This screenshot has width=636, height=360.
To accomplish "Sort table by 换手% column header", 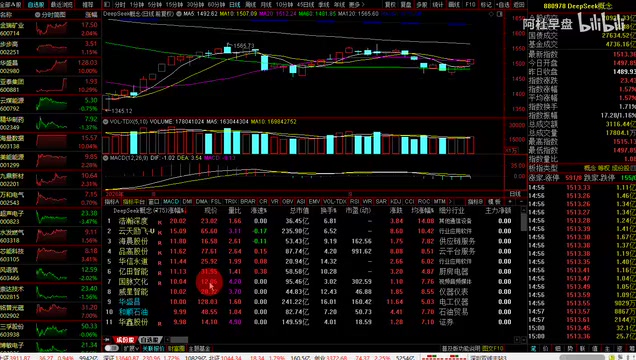I will [329, 211].
